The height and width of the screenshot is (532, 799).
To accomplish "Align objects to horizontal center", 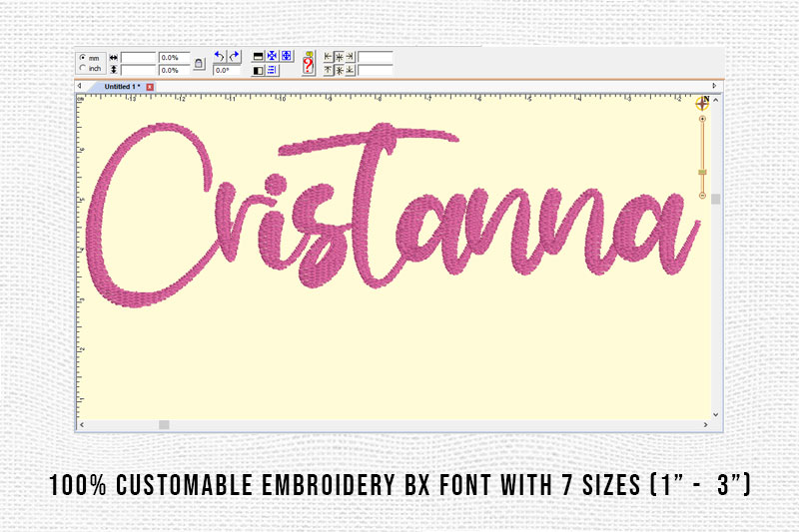I will pos(340,57).
